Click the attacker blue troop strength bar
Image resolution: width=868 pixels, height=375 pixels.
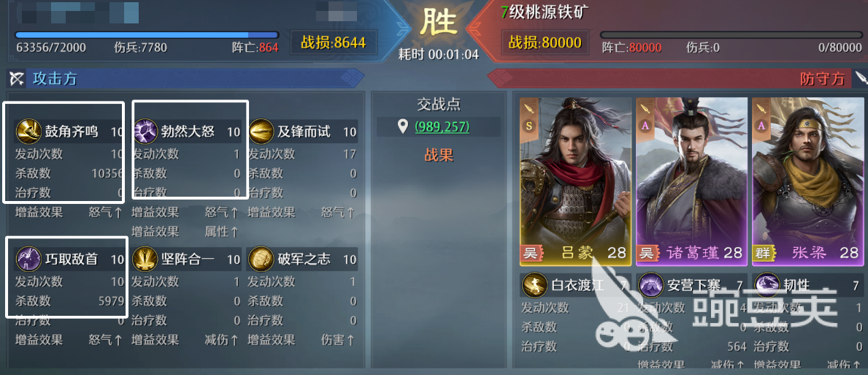tap(147, 35)
